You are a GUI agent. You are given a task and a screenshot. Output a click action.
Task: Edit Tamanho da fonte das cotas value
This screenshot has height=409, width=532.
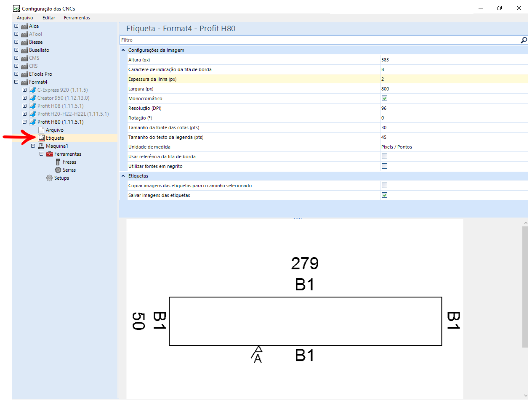454,127
